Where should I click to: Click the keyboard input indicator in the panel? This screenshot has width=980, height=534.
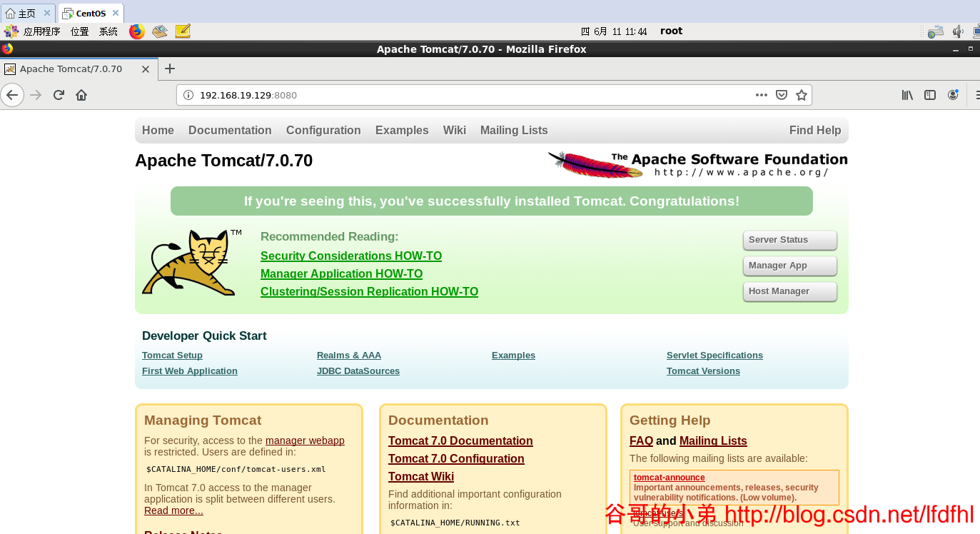tap(936, 31)
